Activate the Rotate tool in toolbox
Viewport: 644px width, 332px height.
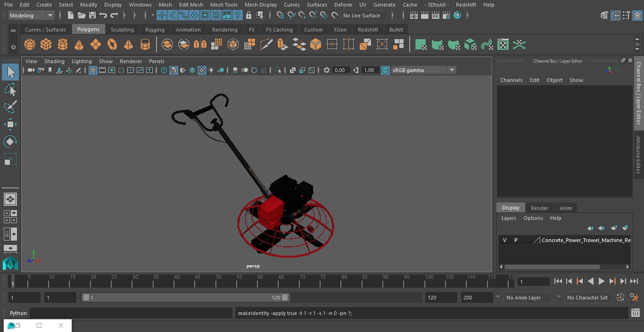[x=10, y=142]
